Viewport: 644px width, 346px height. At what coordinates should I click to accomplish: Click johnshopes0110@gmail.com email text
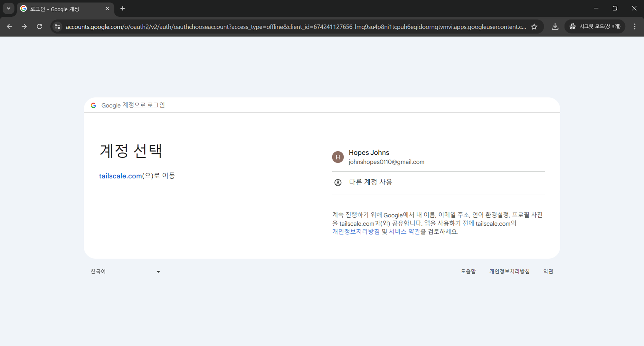click(386, 162)
